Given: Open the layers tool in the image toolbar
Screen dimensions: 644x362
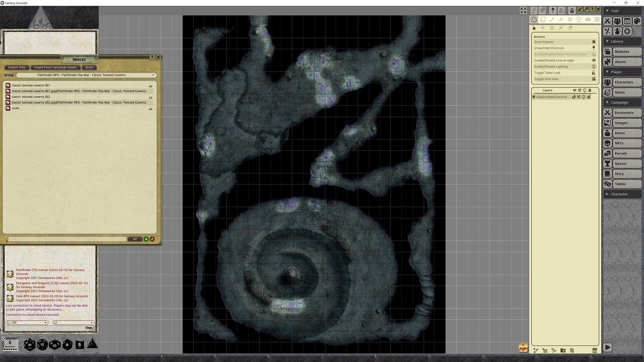Looking at the screenshot, I should pyautogui.click(x=543, y=19).
